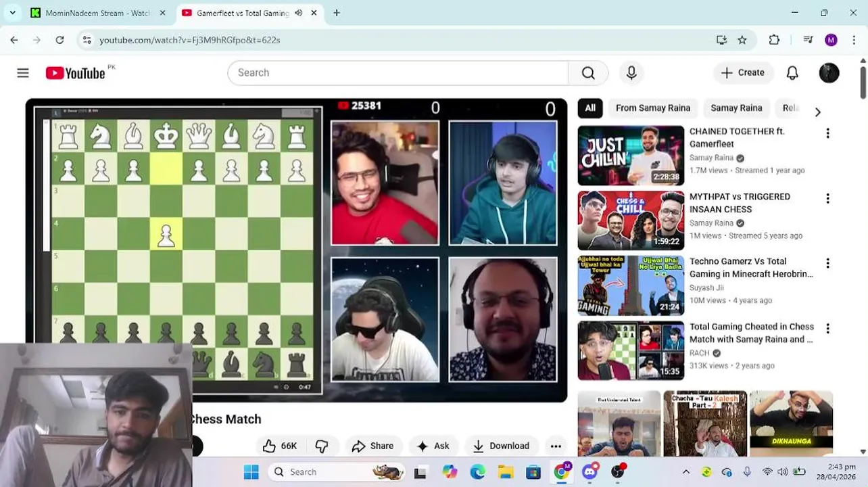Open Techno Gamerz Vs Total Gaming thumbnail
Screen dimensions: 868x487
click(x=631, y=285)
